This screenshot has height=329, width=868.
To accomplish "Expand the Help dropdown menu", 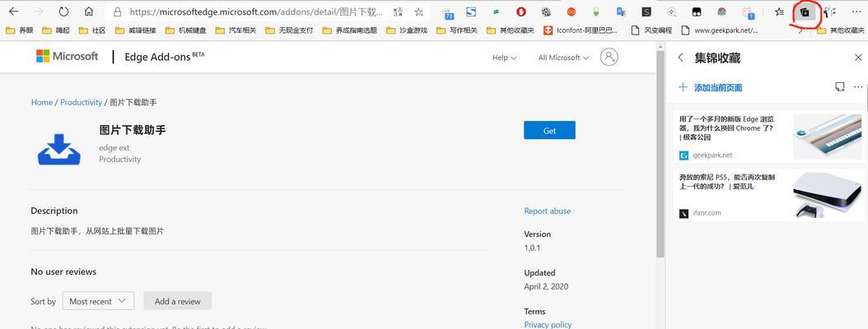I will tap(504, 58).
